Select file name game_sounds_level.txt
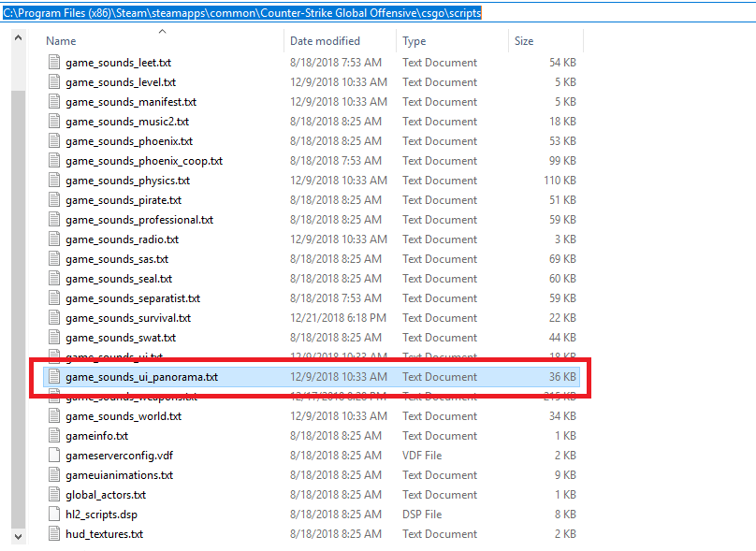 click(x=121, y=82)
